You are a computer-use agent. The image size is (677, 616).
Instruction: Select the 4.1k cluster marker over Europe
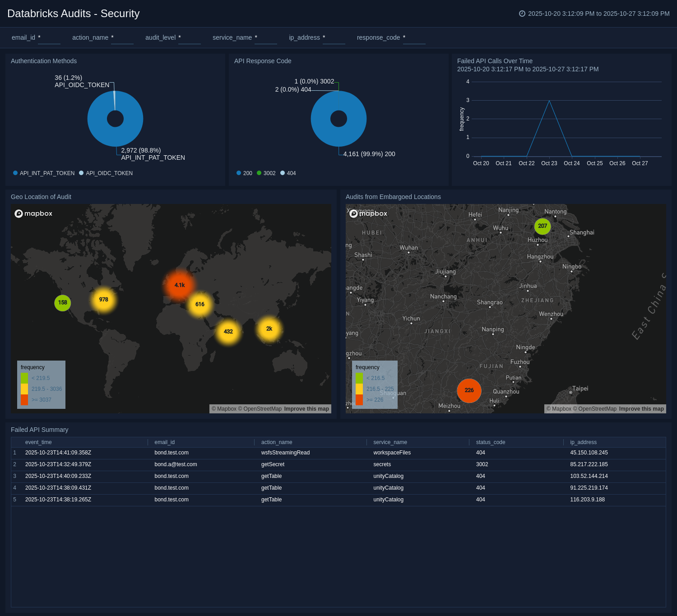[x=180, y=284]
